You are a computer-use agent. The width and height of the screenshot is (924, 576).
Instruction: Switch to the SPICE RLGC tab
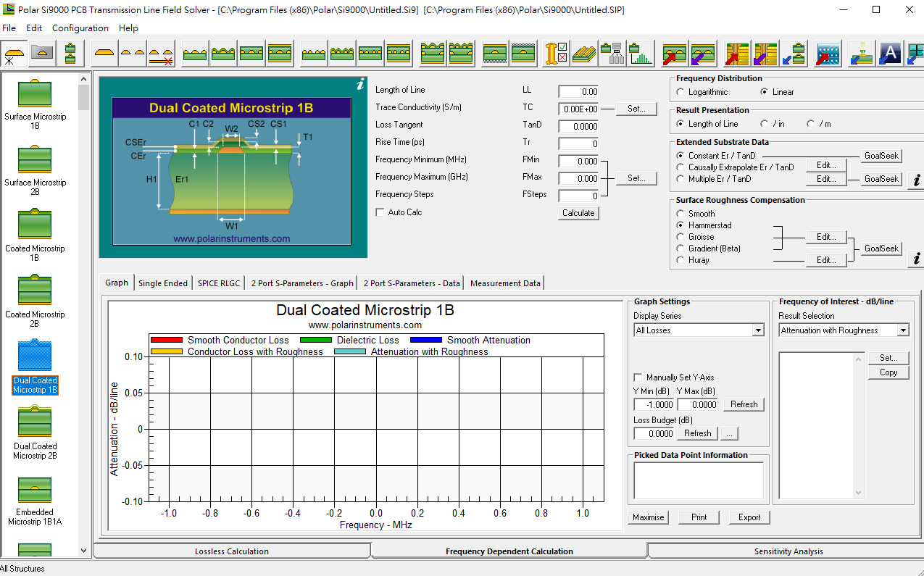pos(219,283)
